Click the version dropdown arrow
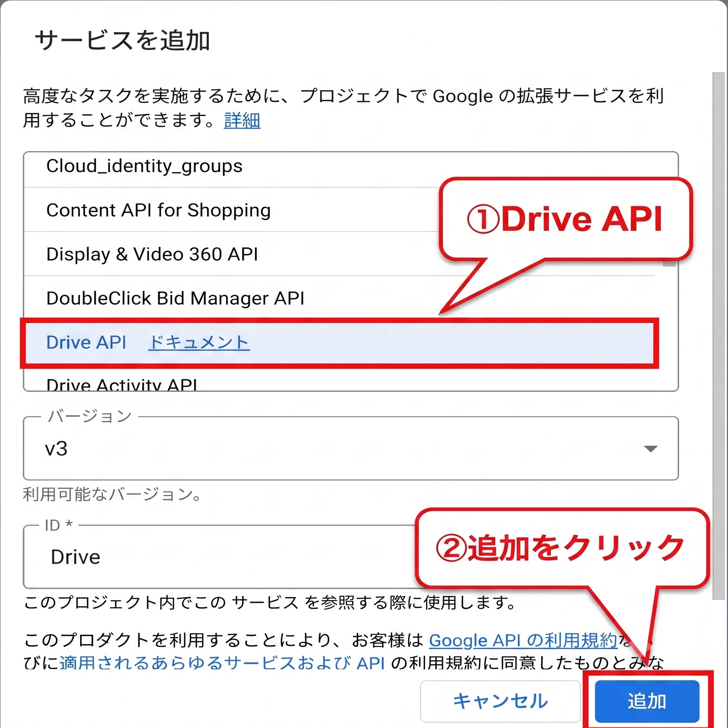Screen dimensions: 728x728 point(650,449)
